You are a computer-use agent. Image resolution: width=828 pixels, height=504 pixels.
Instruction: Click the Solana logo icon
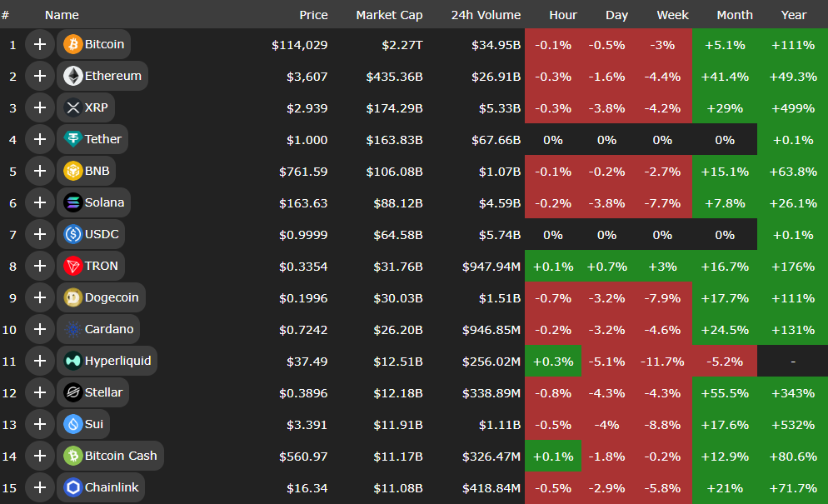(72, 202)
